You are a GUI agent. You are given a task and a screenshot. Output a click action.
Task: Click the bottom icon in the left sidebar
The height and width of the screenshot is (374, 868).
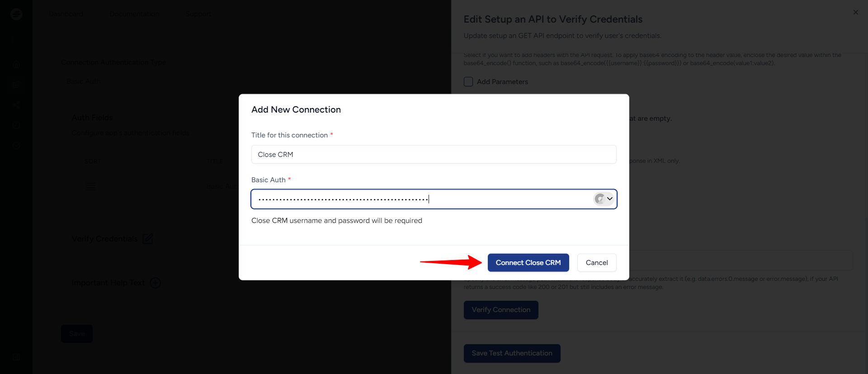tap(16, 357)
